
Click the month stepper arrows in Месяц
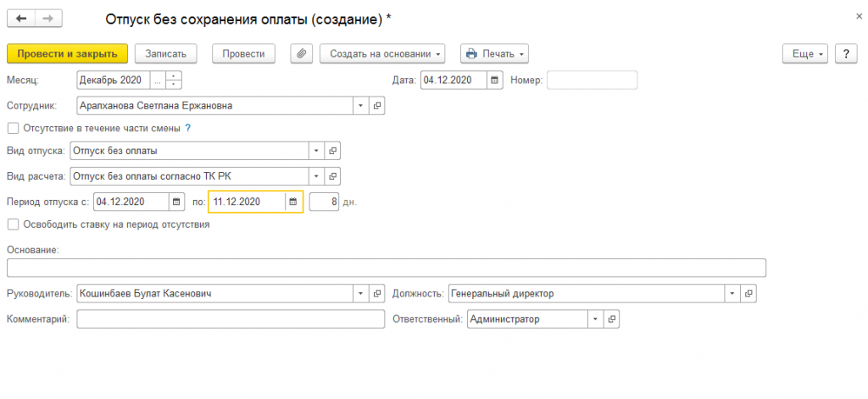click(175, 80)
